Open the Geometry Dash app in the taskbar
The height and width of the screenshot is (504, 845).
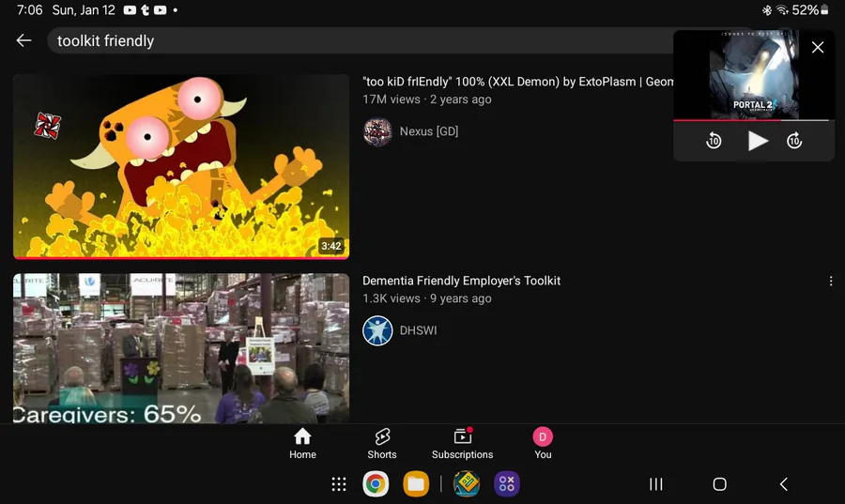467,484
